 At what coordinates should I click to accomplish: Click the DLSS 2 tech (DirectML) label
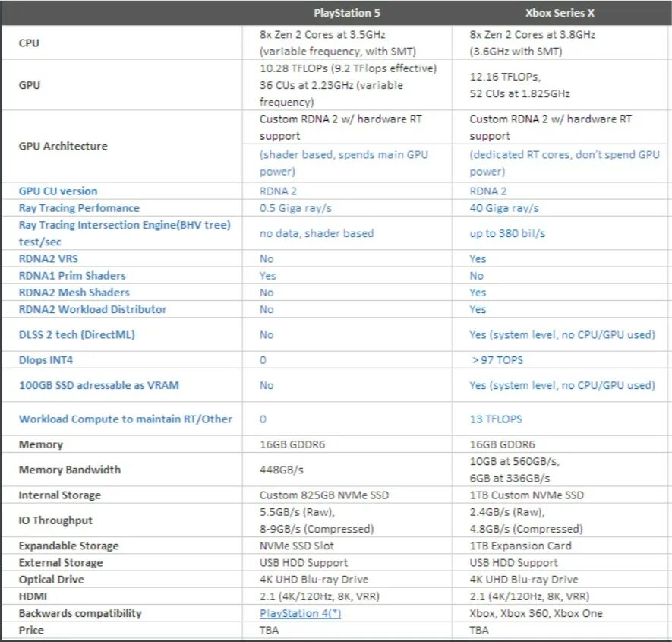coord(77,334)
